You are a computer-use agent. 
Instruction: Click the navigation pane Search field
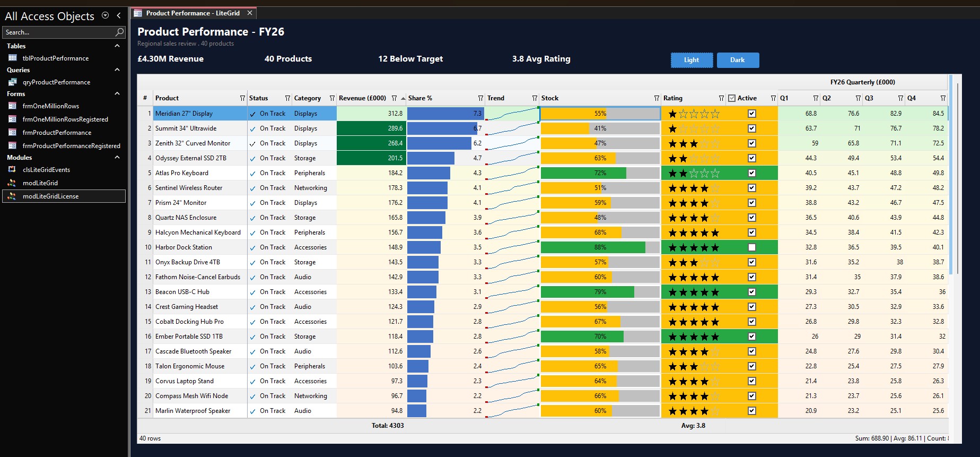64,32
